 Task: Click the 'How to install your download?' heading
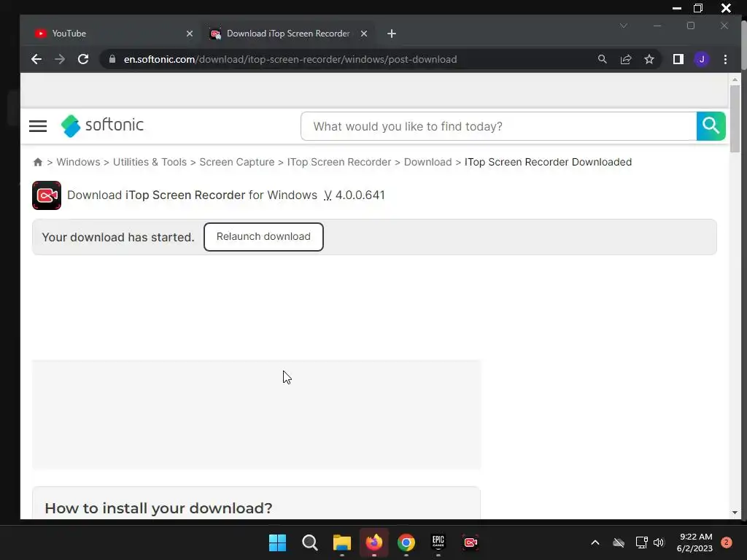(158, 508)
